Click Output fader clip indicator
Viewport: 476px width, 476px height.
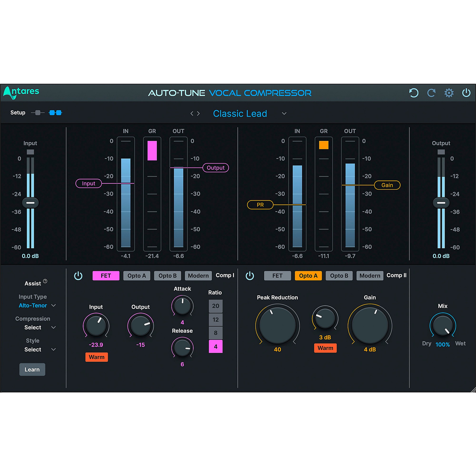[x=441, y=152]
